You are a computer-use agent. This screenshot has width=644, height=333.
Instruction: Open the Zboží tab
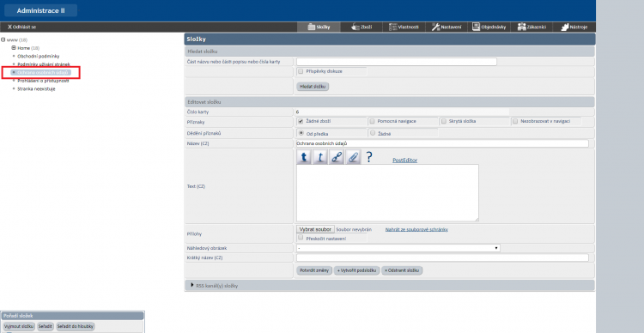click(x=361, y=27)
